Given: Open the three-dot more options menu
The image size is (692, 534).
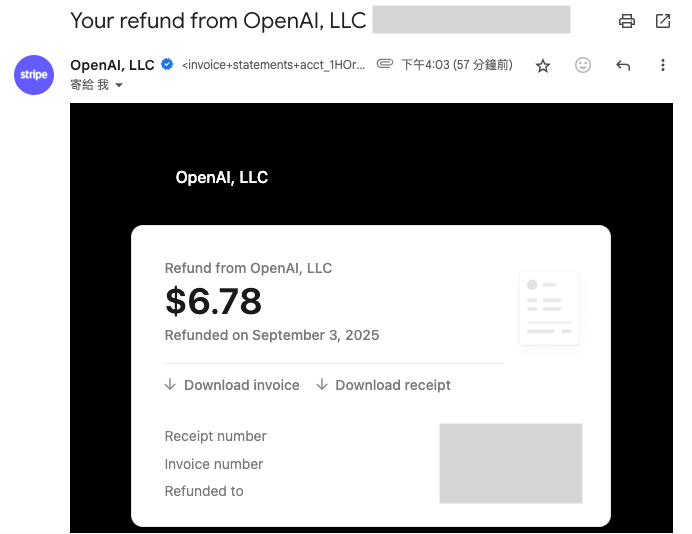Looking at the screenshot, I should click(x=663, y=66).
